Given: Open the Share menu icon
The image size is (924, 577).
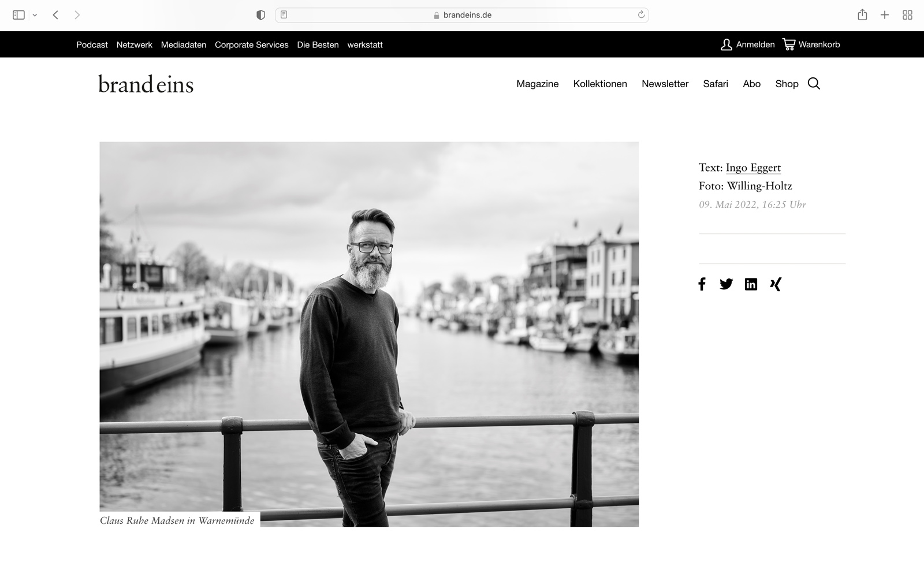Looking at the screenshot, I should [862, 14].
